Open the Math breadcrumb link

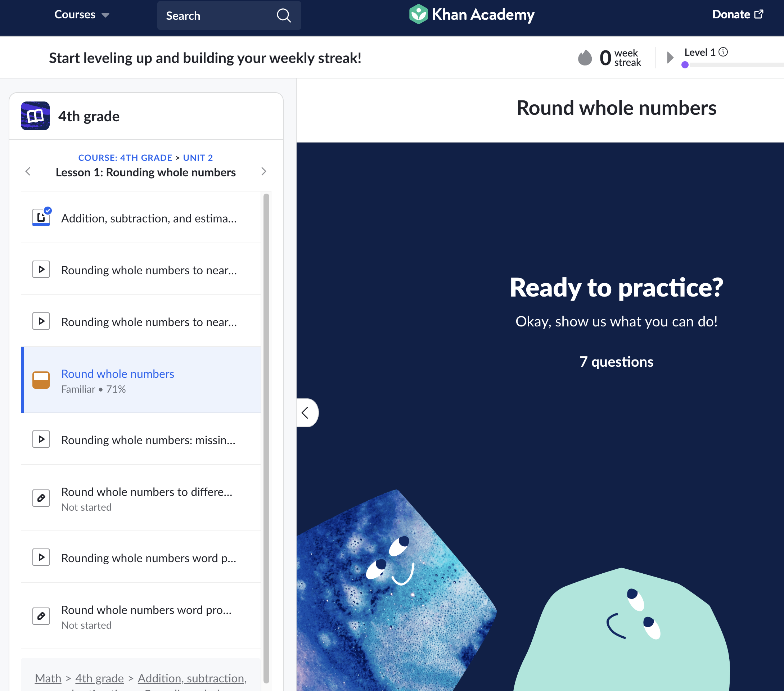click(x=48, y=678)
